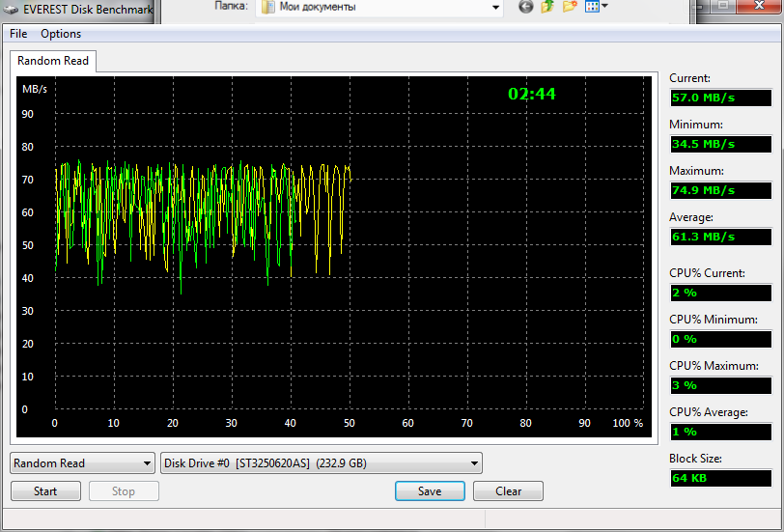
Task: Click the elapsed timer on the graph
Action: click(x=532, y=94)
